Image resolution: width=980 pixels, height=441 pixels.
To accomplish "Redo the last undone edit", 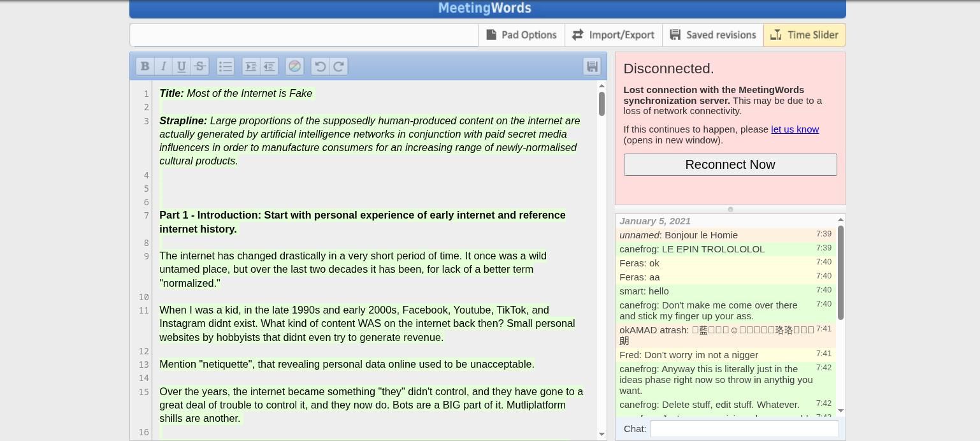I will [x=339, y=66].
